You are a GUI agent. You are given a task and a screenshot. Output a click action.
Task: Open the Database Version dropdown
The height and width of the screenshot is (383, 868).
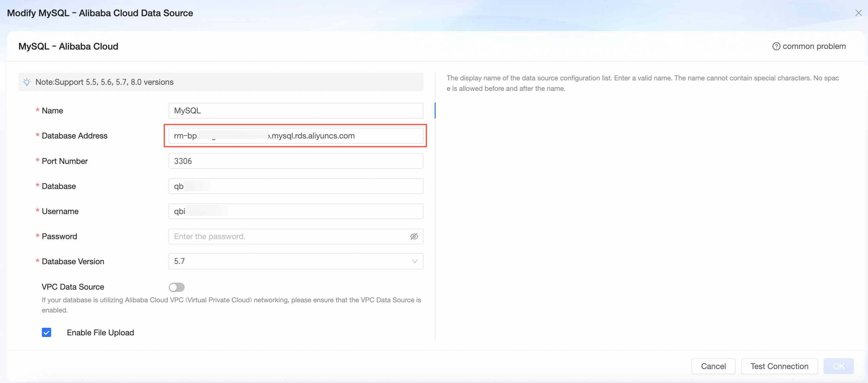(296, 261)
